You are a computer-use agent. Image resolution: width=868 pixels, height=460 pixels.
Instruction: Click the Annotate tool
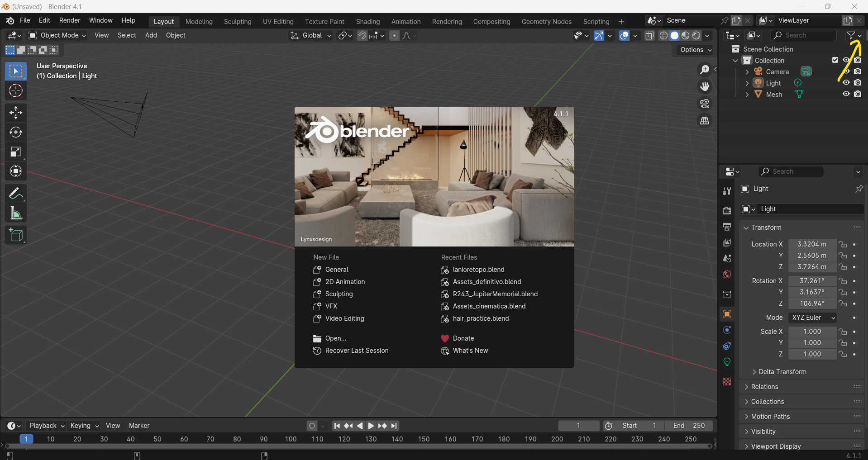pyautogui.click(x=16, y=194)
